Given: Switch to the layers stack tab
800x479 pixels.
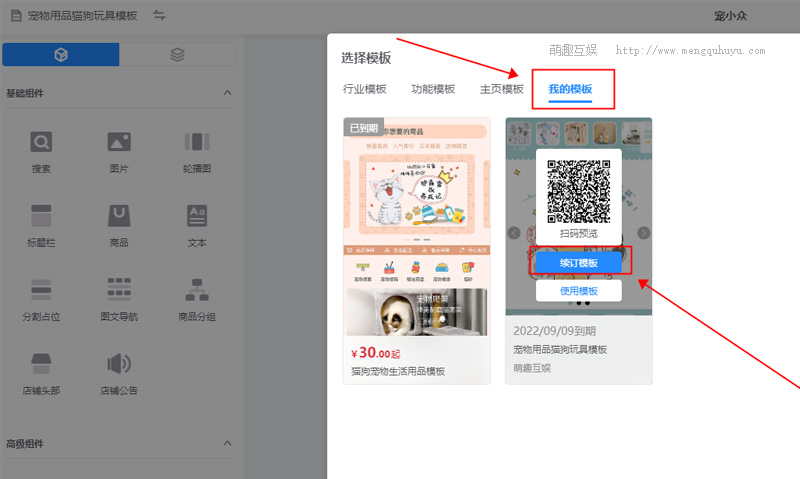Looking at the screenshot, I should pos(177,55).
